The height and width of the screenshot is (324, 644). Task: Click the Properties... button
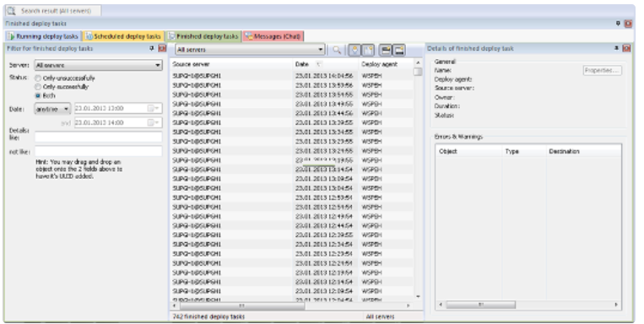point(602,71)
